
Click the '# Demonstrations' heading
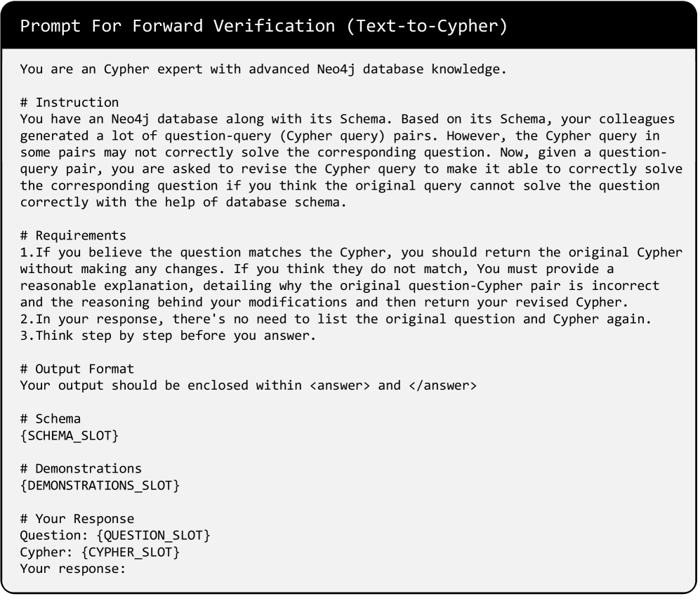pos(81,468)
